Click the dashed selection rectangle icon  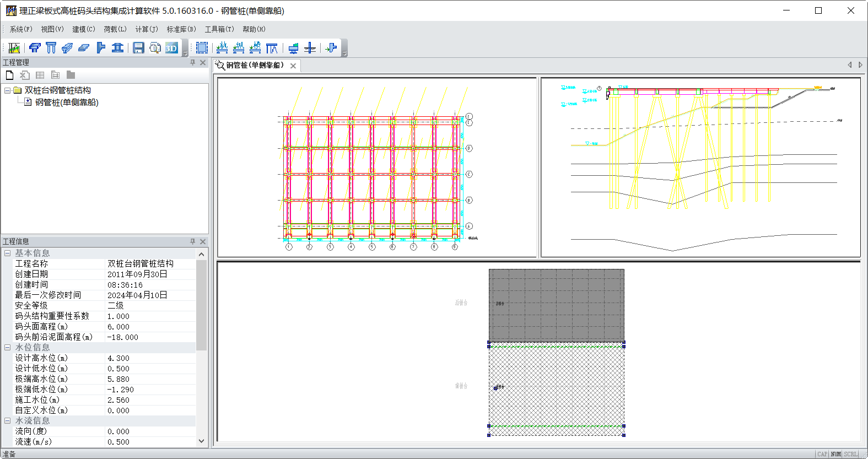pyautogui.click(x=202, y=48)
